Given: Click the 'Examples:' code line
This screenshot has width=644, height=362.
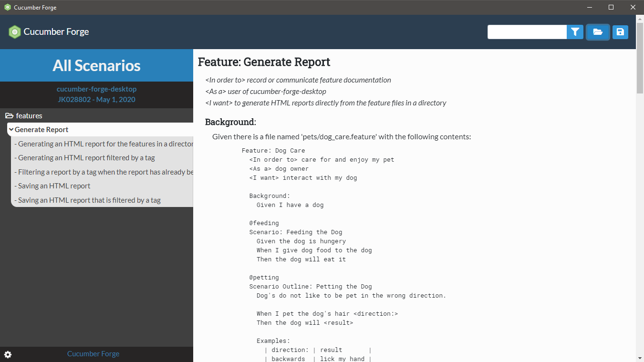Looking at the screenshot, I should point(273,341).
